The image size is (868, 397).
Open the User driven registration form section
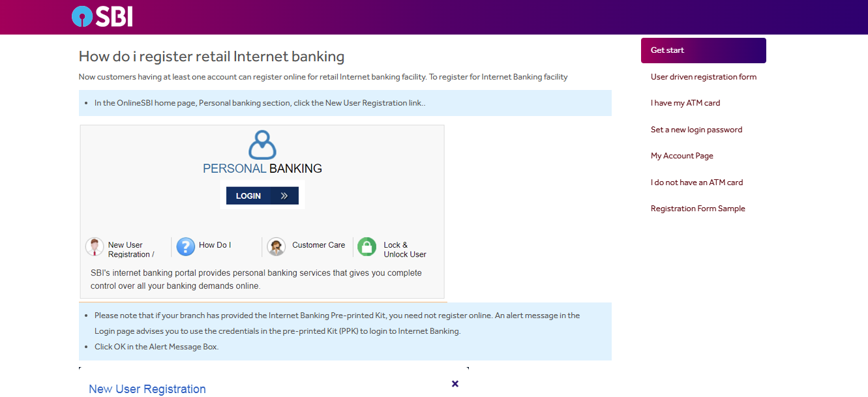[x=704, y=77]
